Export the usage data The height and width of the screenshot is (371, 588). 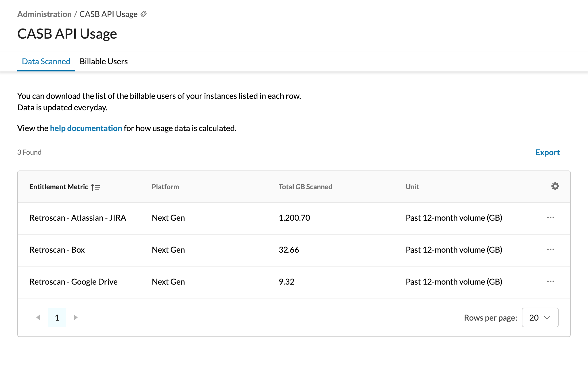(547, 152)
